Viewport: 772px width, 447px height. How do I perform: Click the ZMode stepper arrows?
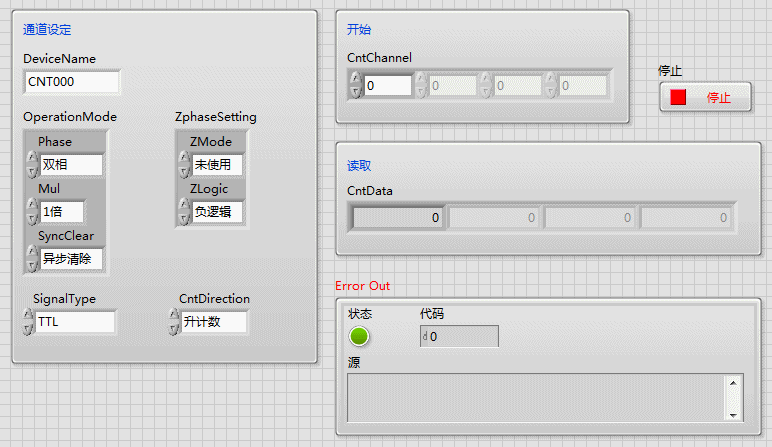click(x=183, y=165)
